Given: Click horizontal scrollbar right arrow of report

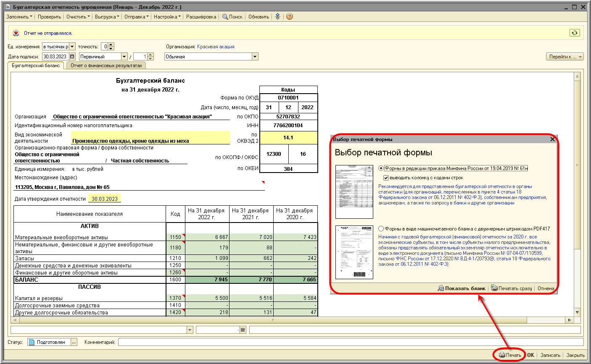Looking at the screenshot, I should click(x=570, y=320).
